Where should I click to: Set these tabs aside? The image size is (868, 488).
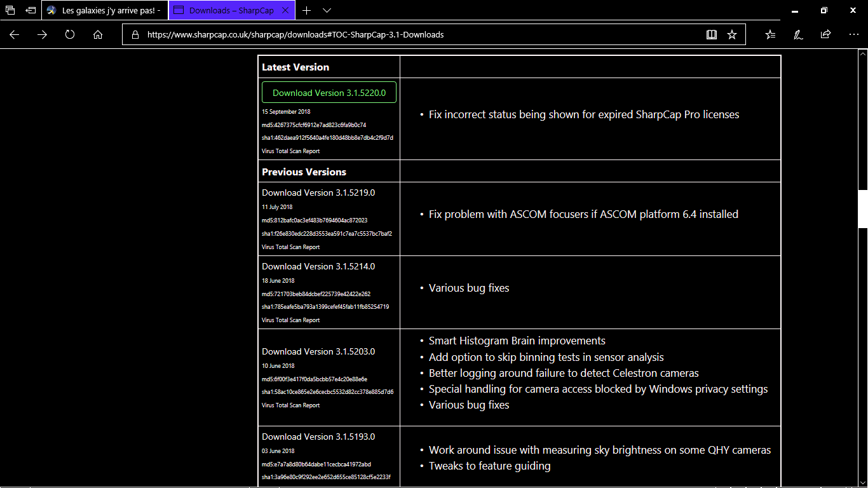tap(31, 10)
